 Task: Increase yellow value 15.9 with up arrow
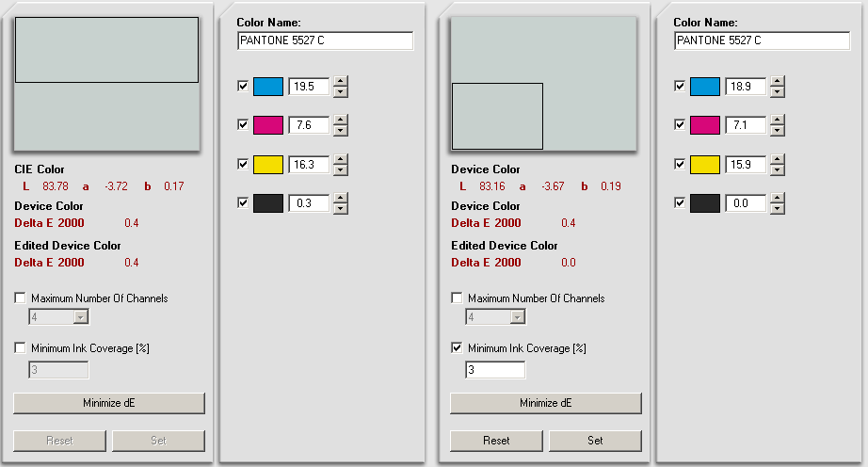pyautogui.click(x=778, y=159)
